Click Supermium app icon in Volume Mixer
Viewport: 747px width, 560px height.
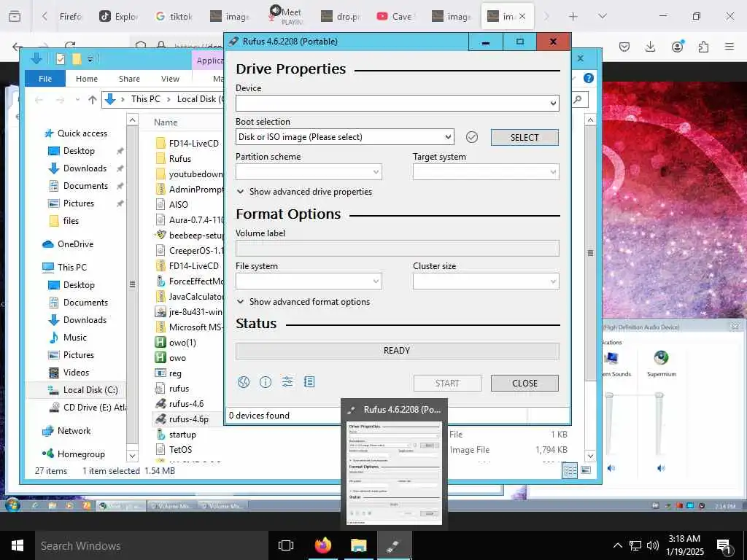(661, 357)
